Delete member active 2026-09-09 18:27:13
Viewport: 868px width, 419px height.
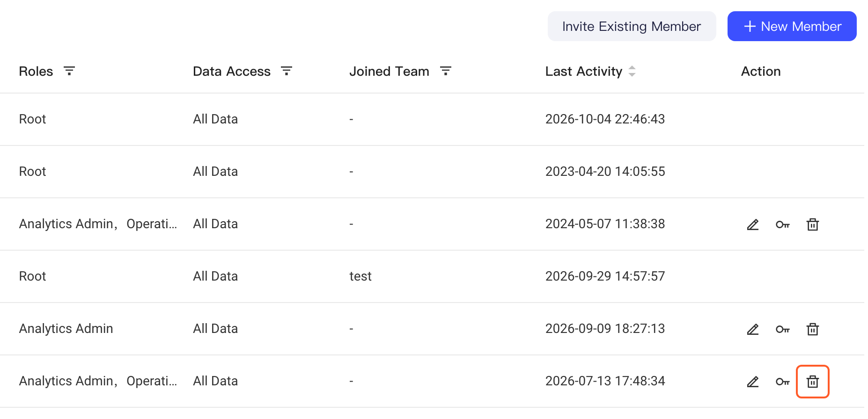[813, 329]
